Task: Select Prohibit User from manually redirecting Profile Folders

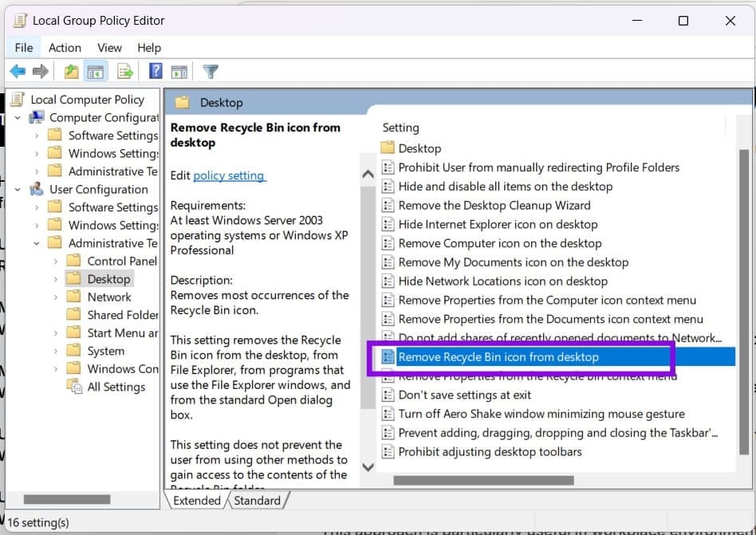Action: click(539, 167)
